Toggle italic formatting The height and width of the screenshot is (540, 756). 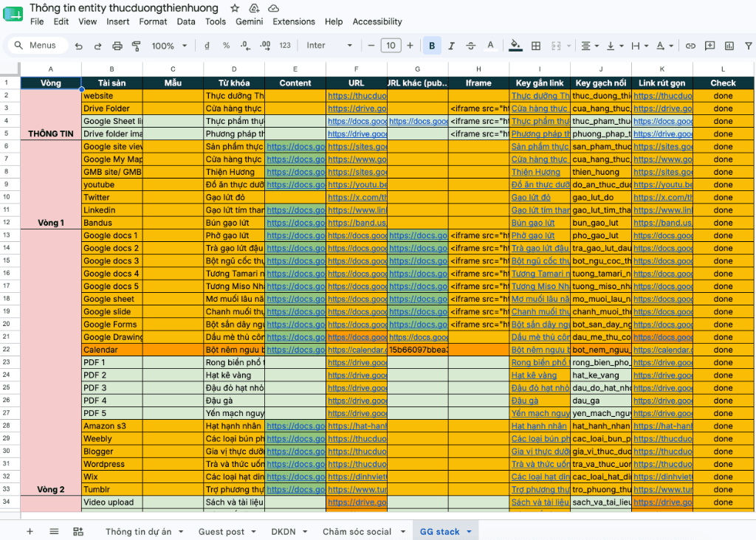click(x=451, y=45)
